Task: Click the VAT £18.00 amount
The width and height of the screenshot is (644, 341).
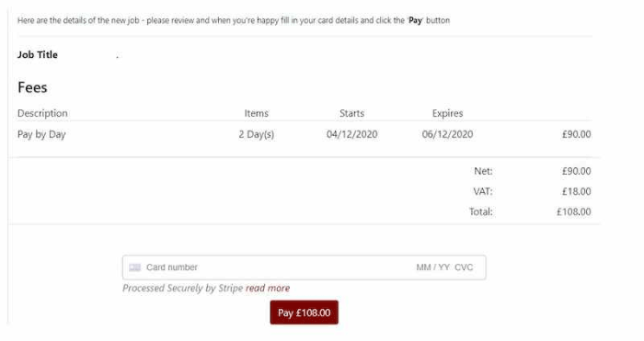Action: coord(576,191)
